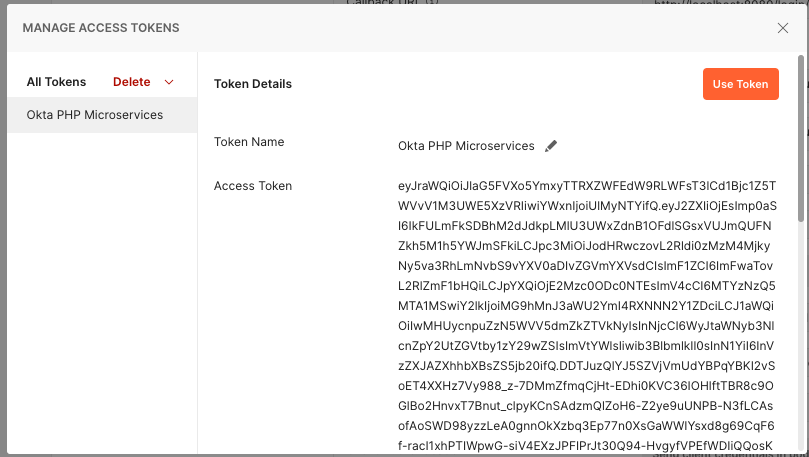Close the Manage Access Tokens dialog
The width and height of the screenshot is (809, 457).
tap(783, 28)
